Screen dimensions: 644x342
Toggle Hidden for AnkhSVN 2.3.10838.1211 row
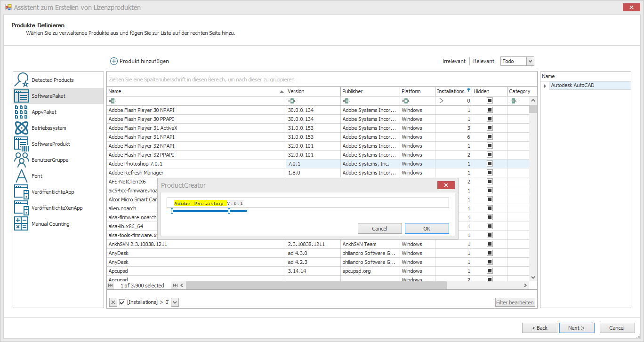tap(490, 244)
